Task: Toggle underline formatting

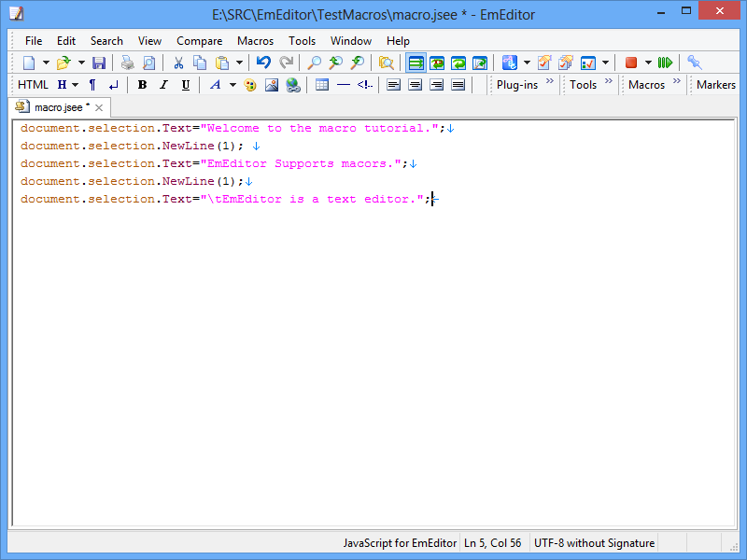Action: 186,85
